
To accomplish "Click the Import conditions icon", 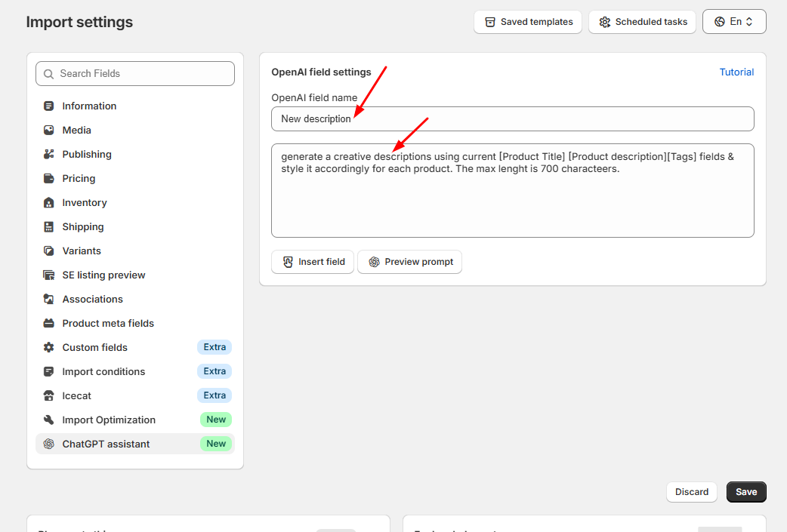I will click(x=48, y=371).
